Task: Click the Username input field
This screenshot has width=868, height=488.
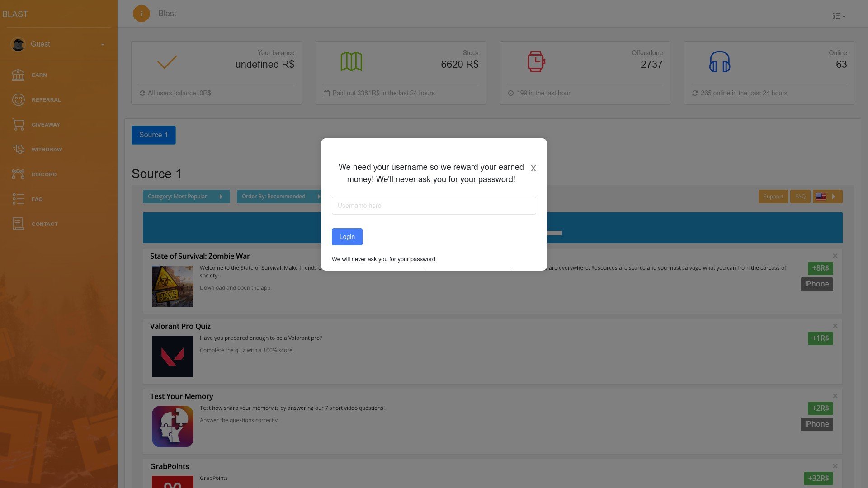Action: [x=434, y=205]
